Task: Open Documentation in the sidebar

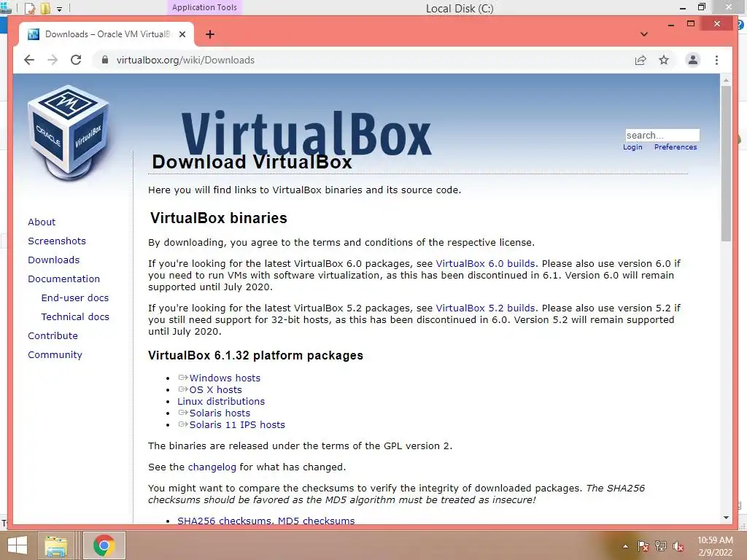Action: [x=64, y=279]
